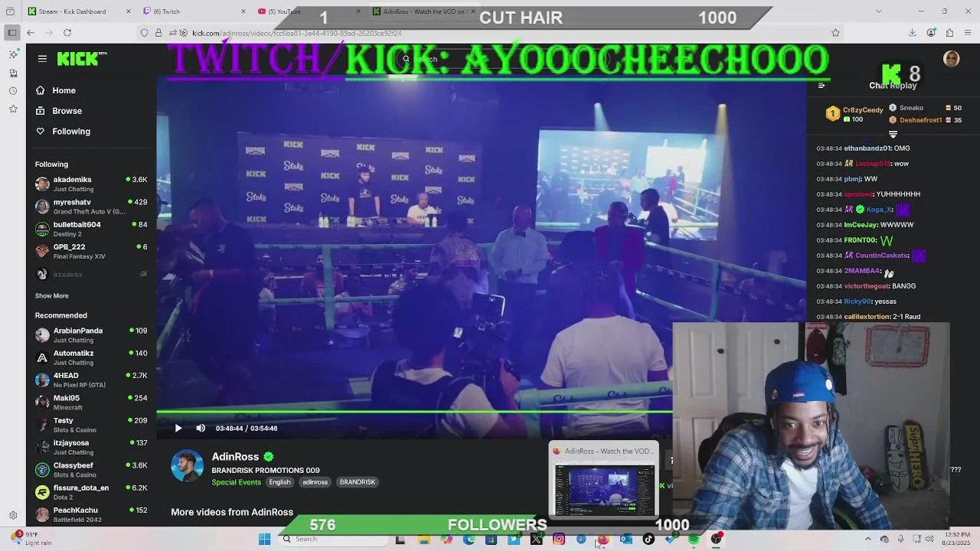Open akademiks channel in Following list
The image size is (980, 551).
[91, 184]
